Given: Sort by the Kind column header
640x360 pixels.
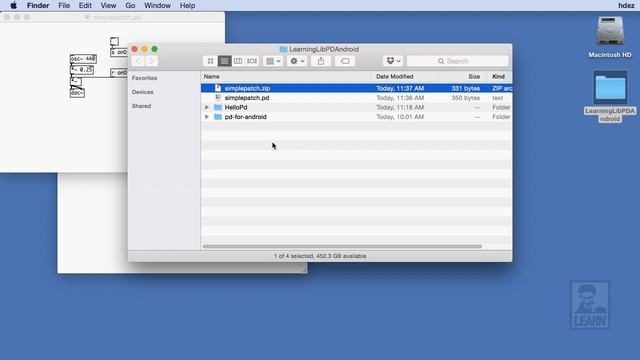Looking at the screenshot, I should point(499,77).
